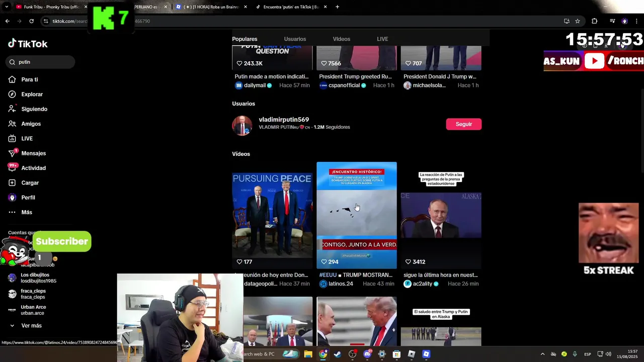This screenshot has height=362, width=644.
Task: Open new browser tab plus button
Action: (337, 7)
